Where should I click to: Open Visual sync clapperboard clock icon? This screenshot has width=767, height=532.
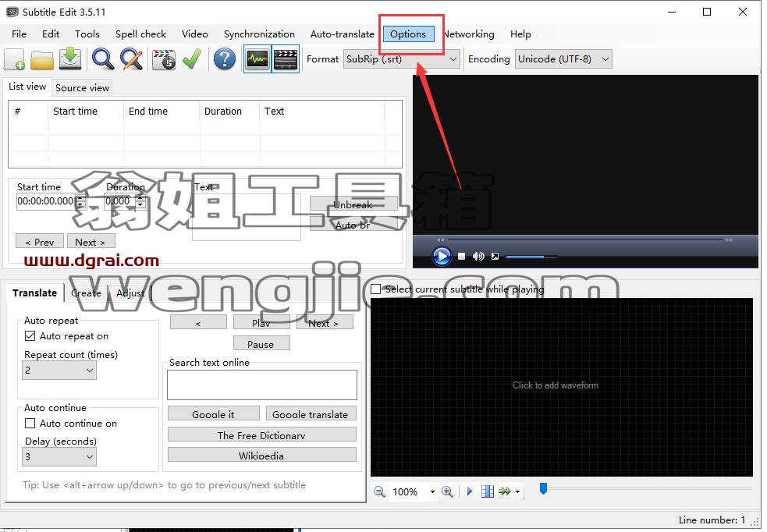point(164,59)
